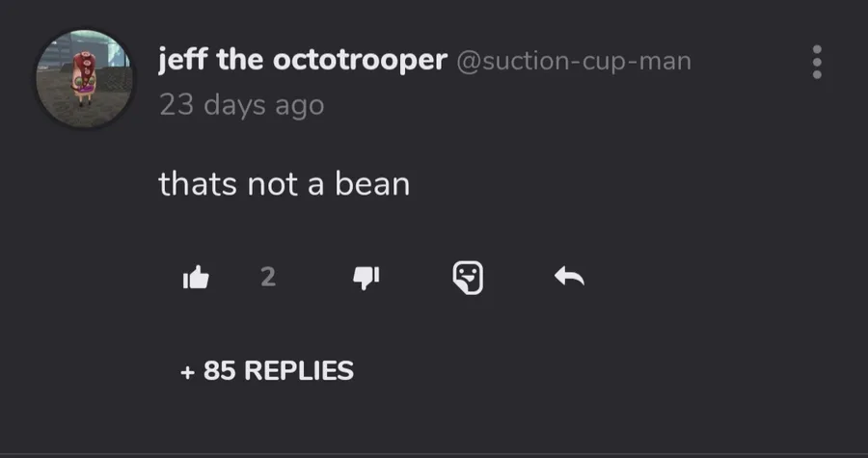
Task: Click the word bean in the comment
Action: click(372, 183)
